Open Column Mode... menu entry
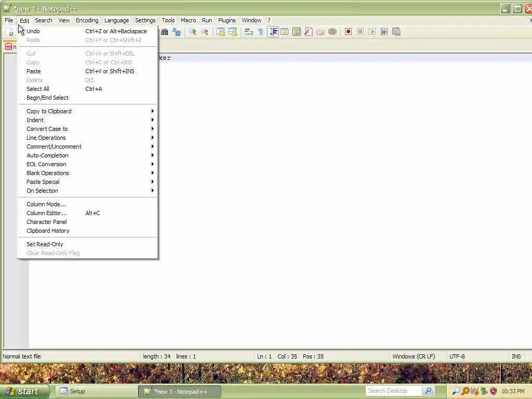Viewport: 532px width, 399px height. (x=88, y=204)
